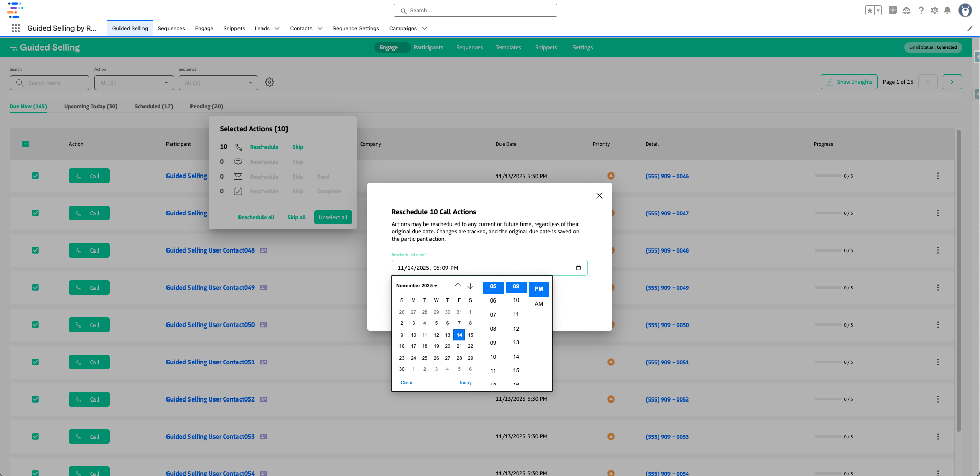Click the help question mark icon
Image resolution: width=980 pixels, height=476 pixels.
(921, 10)
